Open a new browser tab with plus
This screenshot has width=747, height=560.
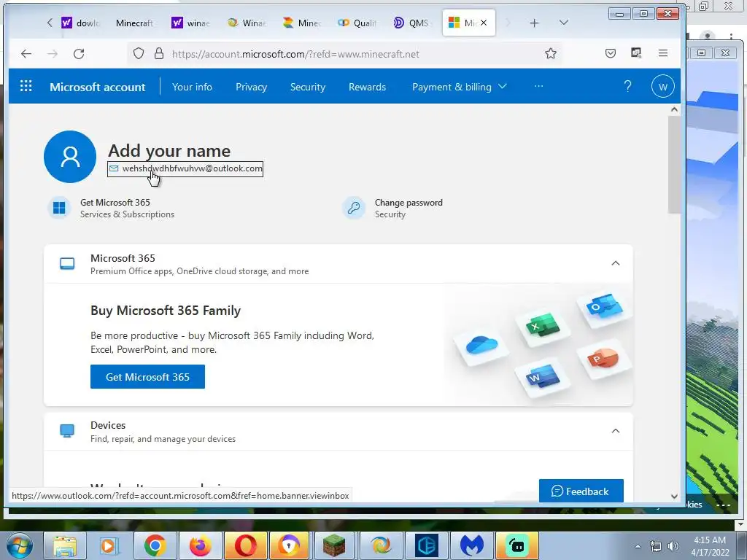point(535,23)
